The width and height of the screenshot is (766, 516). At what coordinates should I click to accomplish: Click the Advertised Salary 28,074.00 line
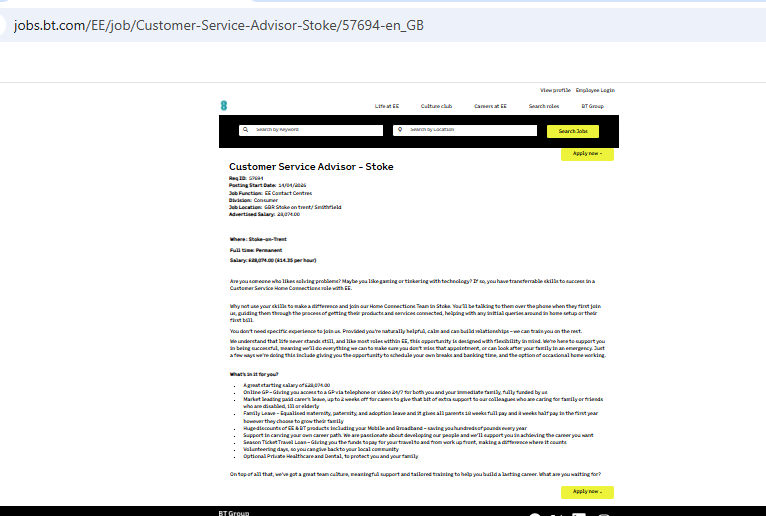(x=264, y=215)
